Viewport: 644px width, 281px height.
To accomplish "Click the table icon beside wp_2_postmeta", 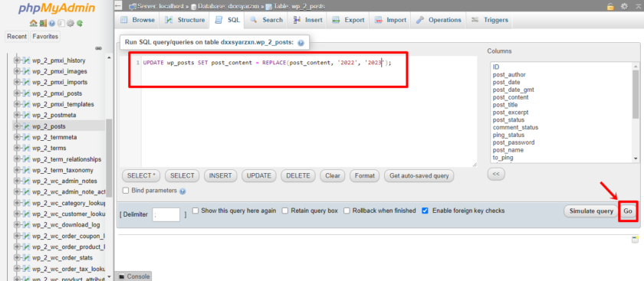I will (26, 116).
